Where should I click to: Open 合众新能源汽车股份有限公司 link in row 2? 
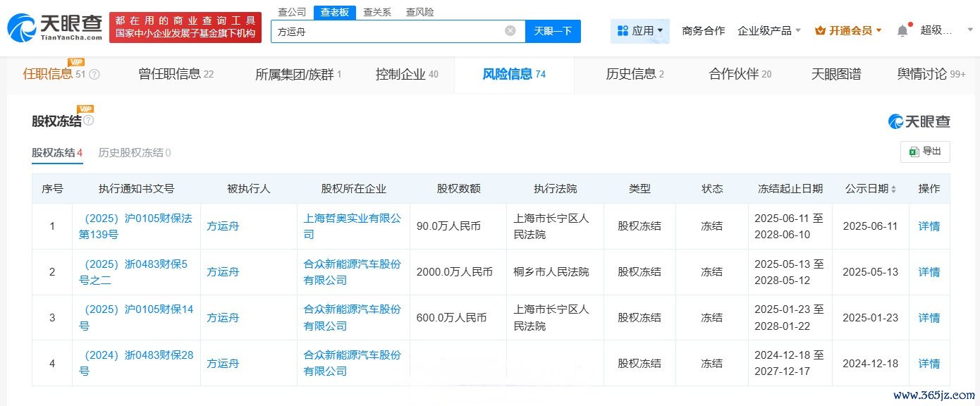point(353,272)
